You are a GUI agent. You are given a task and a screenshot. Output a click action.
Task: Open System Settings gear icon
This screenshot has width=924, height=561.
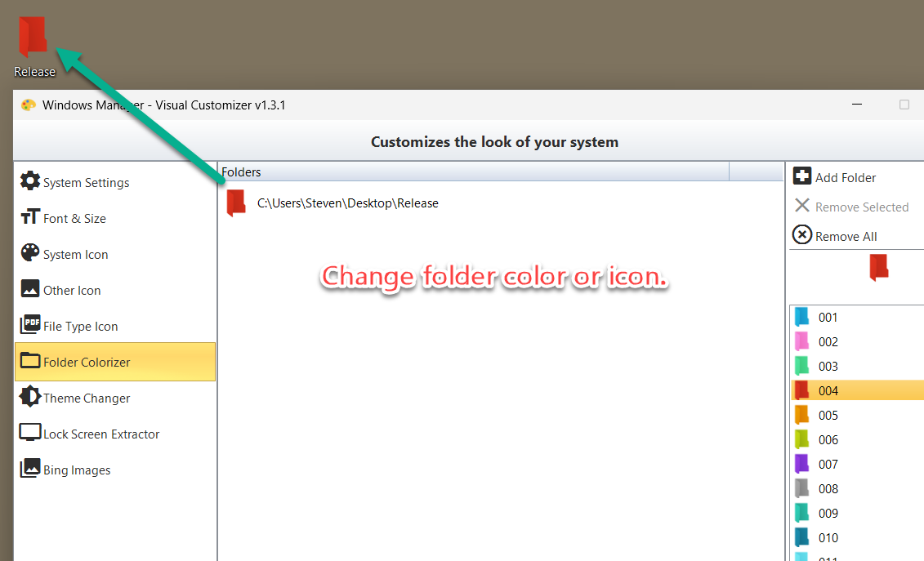[x=30, y=181]
